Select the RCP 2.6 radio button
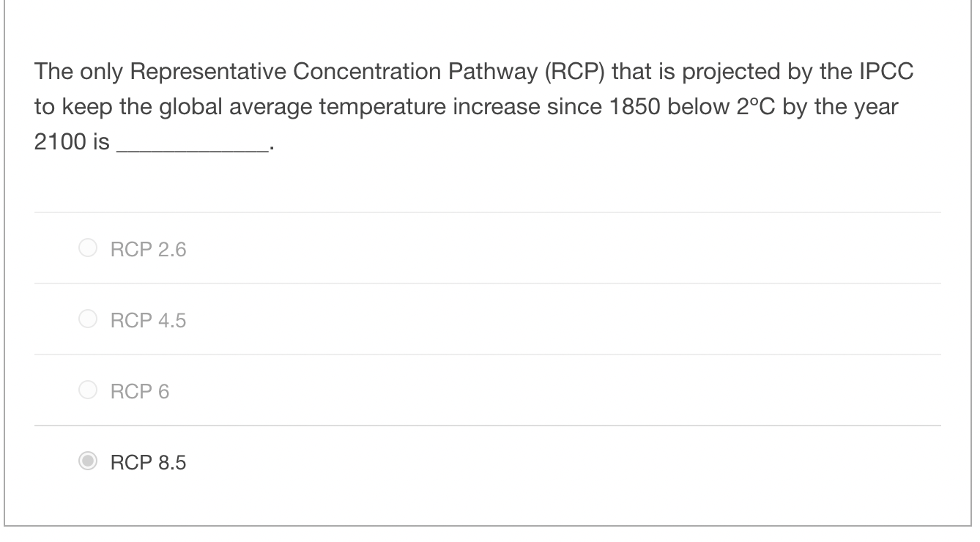The image size is (980, 542). pos(88,248)
